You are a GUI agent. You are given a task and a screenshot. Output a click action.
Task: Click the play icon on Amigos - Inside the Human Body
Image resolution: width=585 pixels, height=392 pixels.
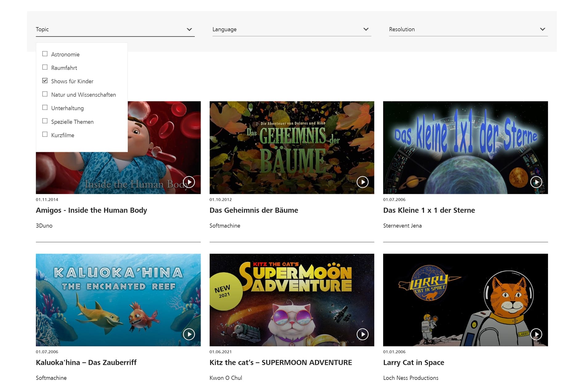(x=189, y=182)
